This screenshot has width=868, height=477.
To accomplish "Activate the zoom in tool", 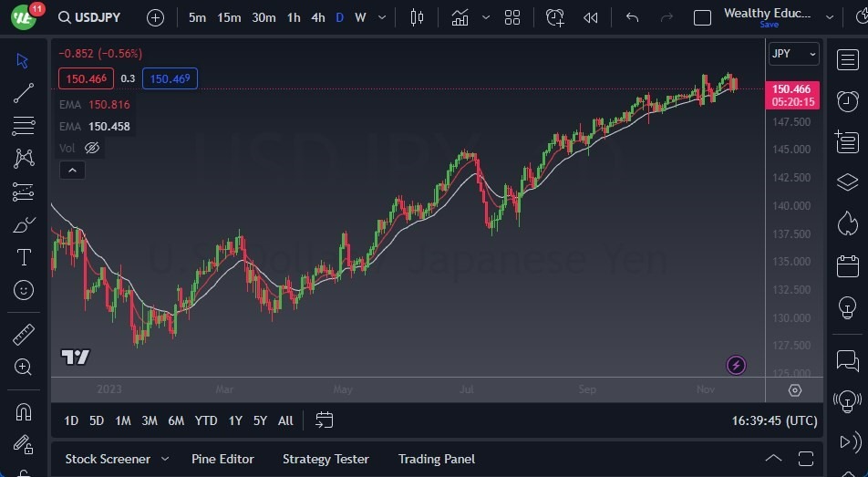I will click(24, 367).
